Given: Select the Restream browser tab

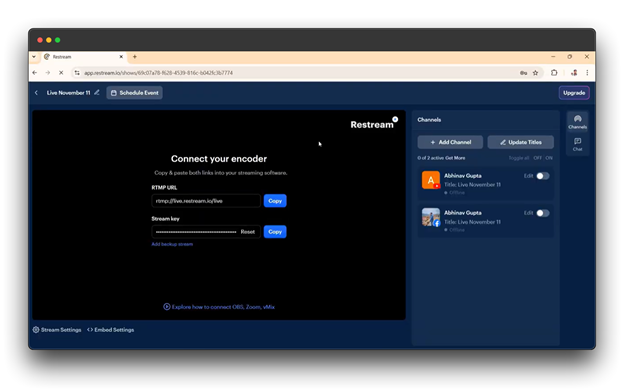Looking at the screenshot, I should coord(83,57).
